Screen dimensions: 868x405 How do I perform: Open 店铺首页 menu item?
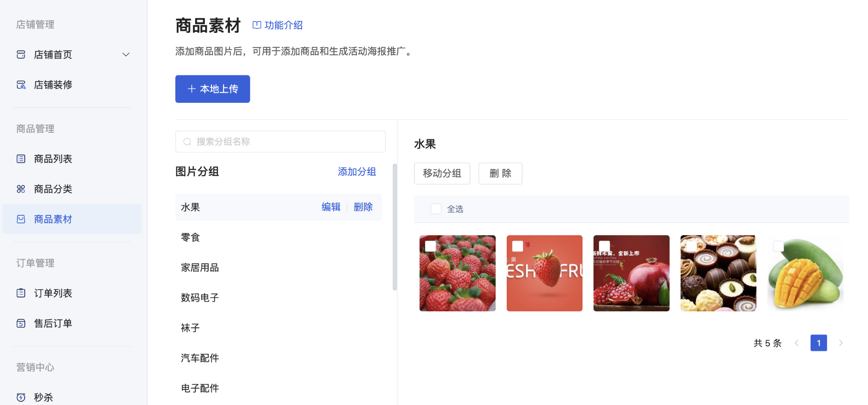(72, 55)
